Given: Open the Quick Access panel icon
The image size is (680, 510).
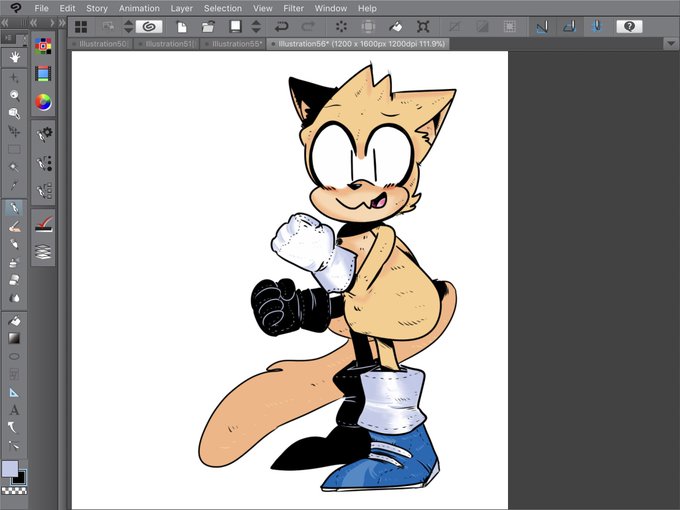Looking at the screenshot, I should tap(43, 46).
